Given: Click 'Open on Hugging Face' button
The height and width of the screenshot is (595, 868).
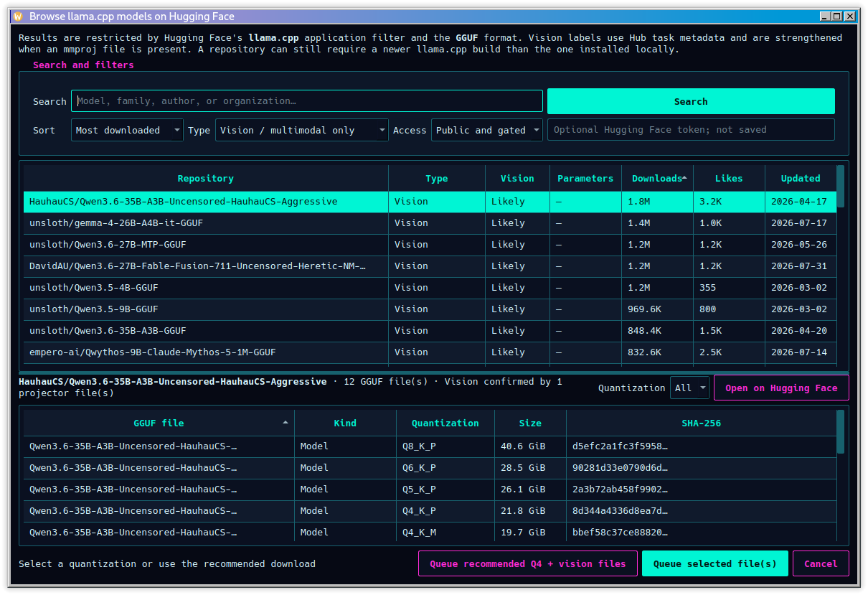Looking at the screenshot, I should [781, 388].
